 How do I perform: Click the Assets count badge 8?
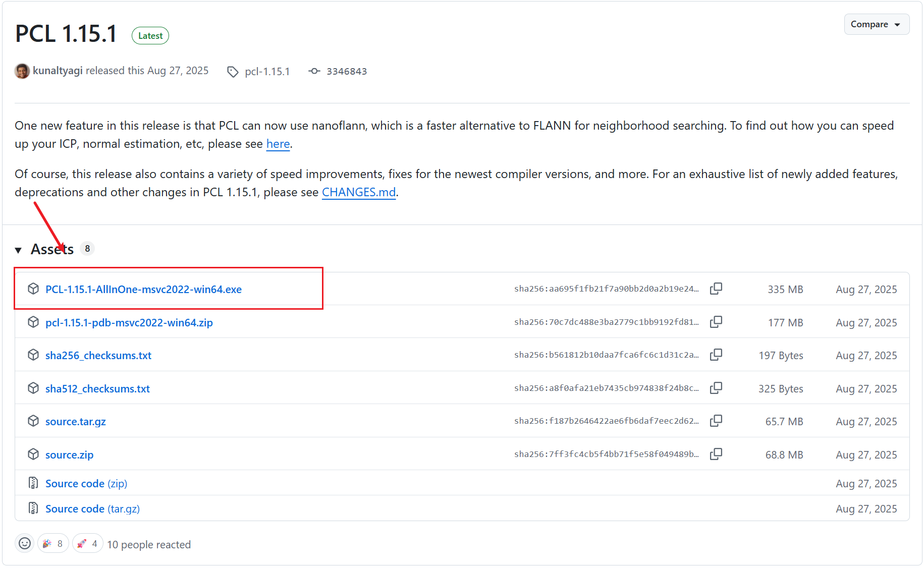pos(87,249)
